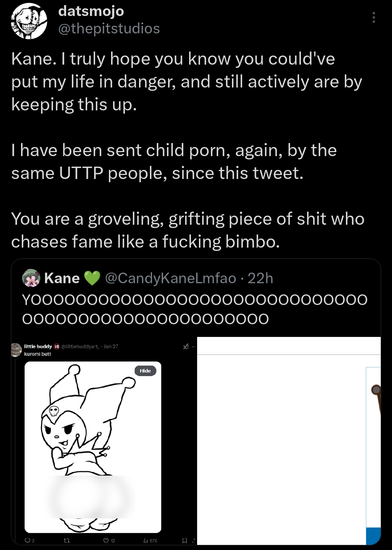Open the white image on the right

pyautogui.click(x=289, y=441)
